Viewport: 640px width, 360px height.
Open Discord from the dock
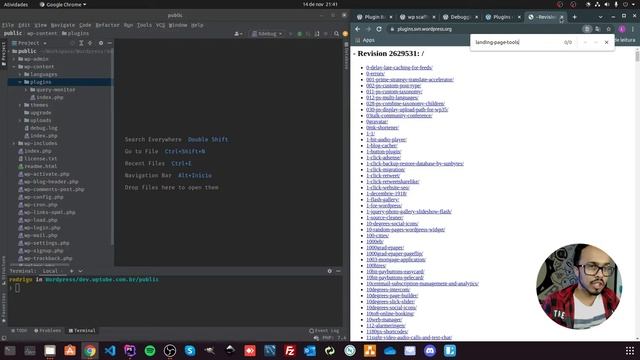430,351
